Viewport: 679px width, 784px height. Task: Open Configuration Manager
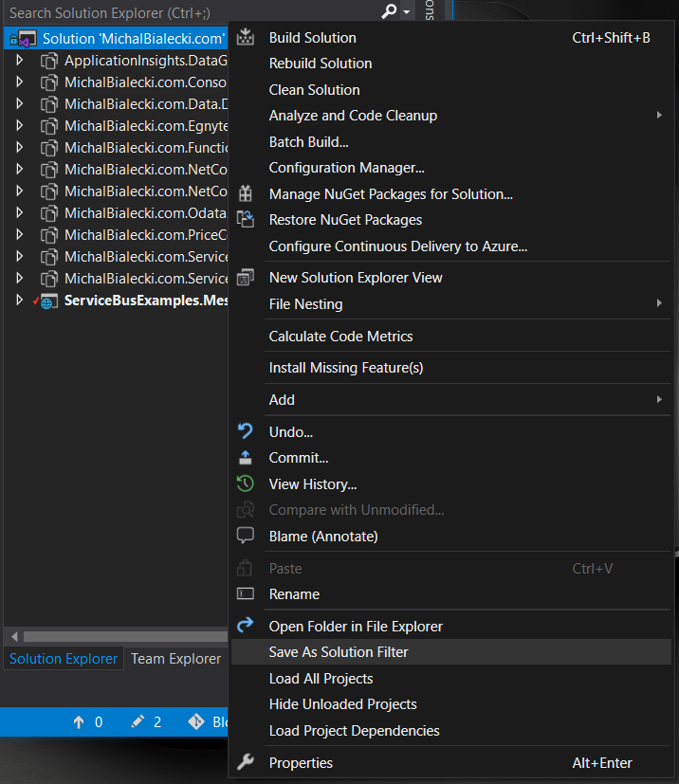coord(451,168)
